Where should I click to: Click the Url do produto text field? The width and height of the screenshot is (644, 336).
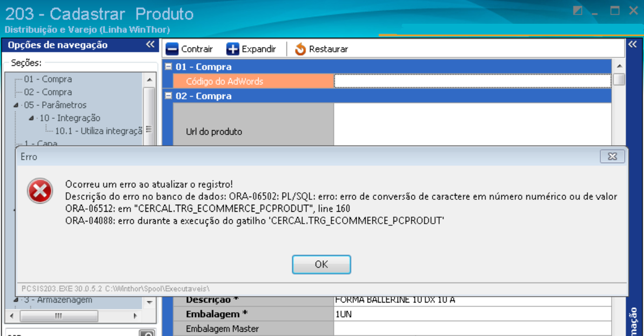pyautogui.click(x=472, y=124)
